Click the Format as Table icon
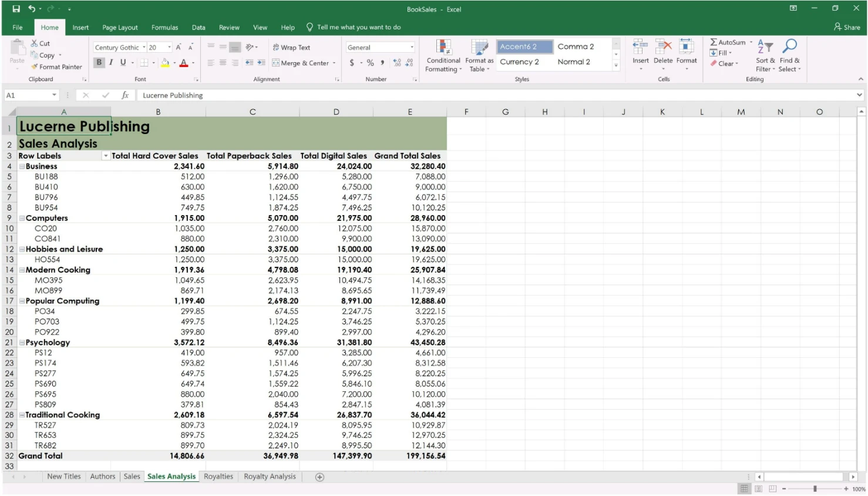The height and width of the screenshot is (496, 868). coord(479,48)
